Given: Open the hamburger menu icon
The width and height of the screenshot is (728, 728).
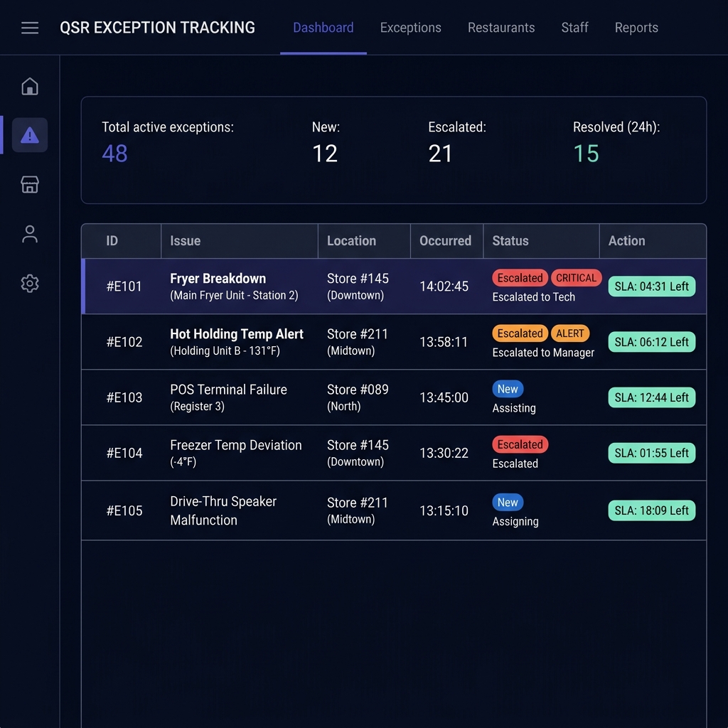Looking at the screenshot, I should click(30, 28).
